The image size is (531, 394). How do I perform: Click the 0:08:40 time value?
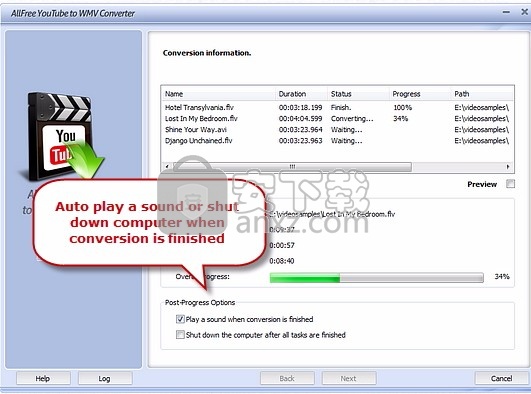point(282,261)
